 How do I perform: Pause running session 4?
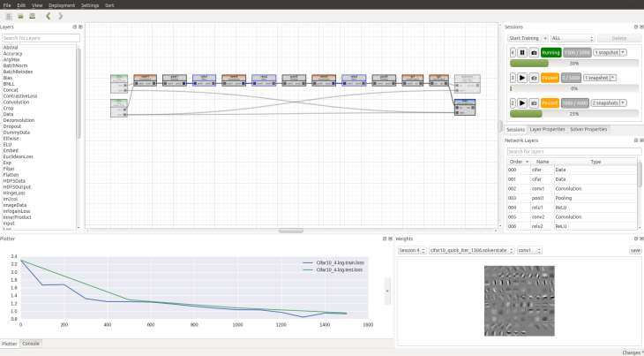pos(522,53)
